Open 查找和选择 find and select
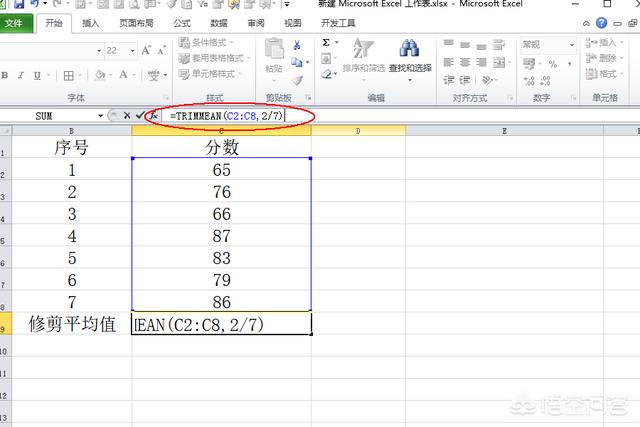Viewport: 640px width, 427px height. click(410, 58)
